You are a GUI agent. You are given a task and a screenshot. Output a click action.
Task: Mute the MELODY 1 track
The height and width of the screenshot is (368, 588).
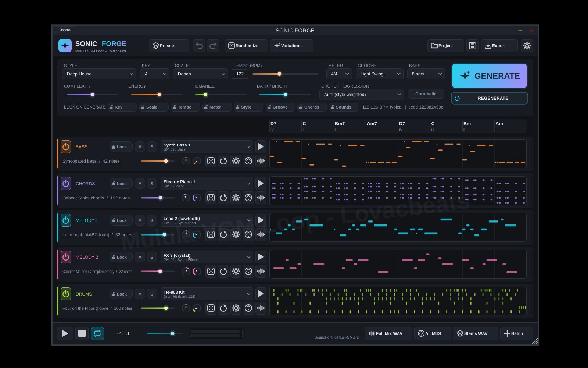[x=140, y=220]
